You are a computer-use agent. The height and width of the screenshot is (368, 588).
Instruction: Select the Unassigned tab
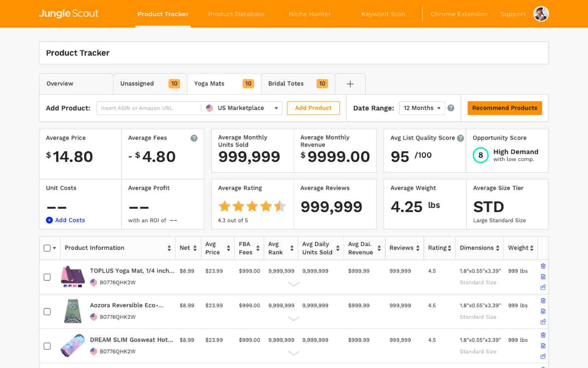click(150, 84)
